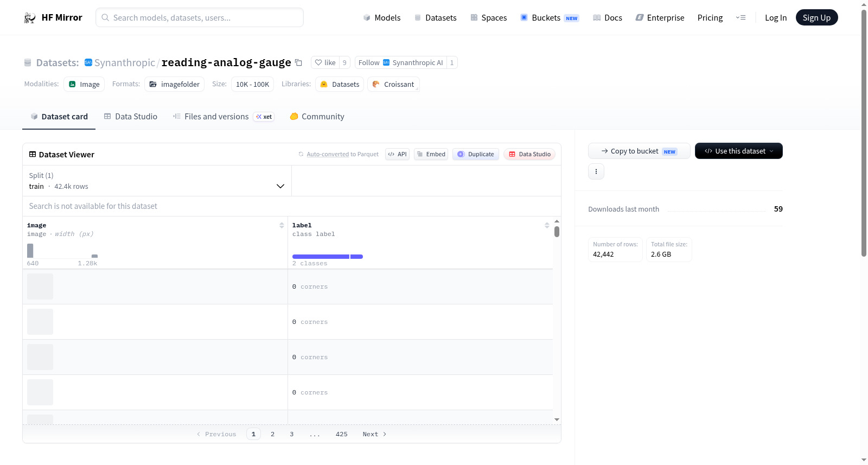Viewport: 868px width, 465px height.
Task: Open Data Studio from viewer header
Action: (529, 154)
